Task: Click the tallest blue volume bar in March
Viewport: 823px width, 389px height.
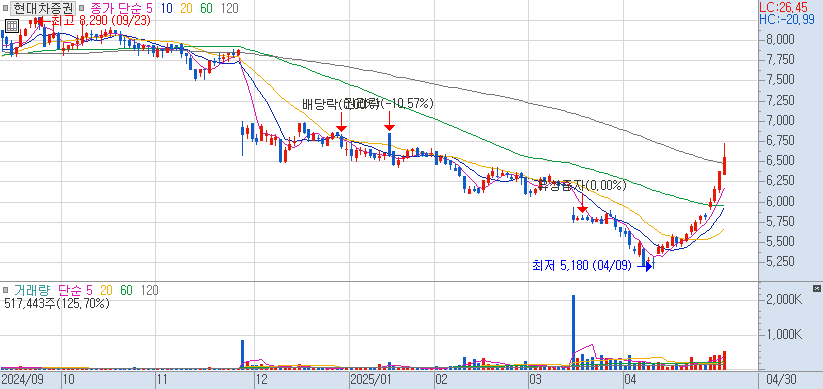Action: [573, 332]
